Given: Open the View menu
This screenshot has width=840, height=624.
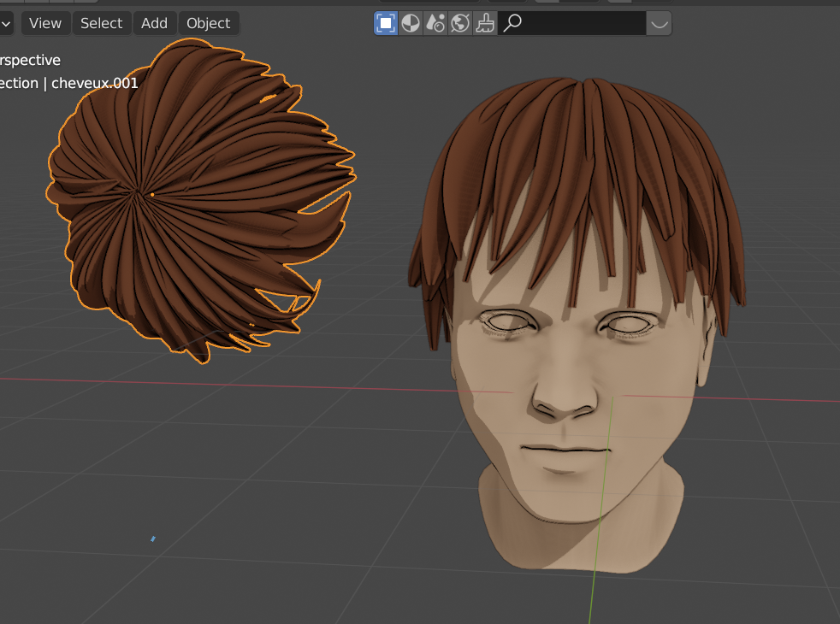Looking at the screenshot, I should [x=45, y=23].
